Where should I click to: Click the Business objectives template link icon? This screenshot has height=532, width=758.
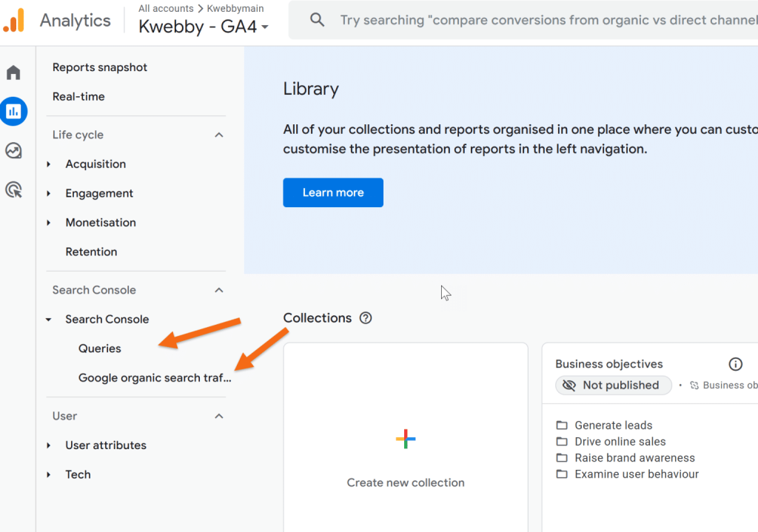click(x=694, y=385)
